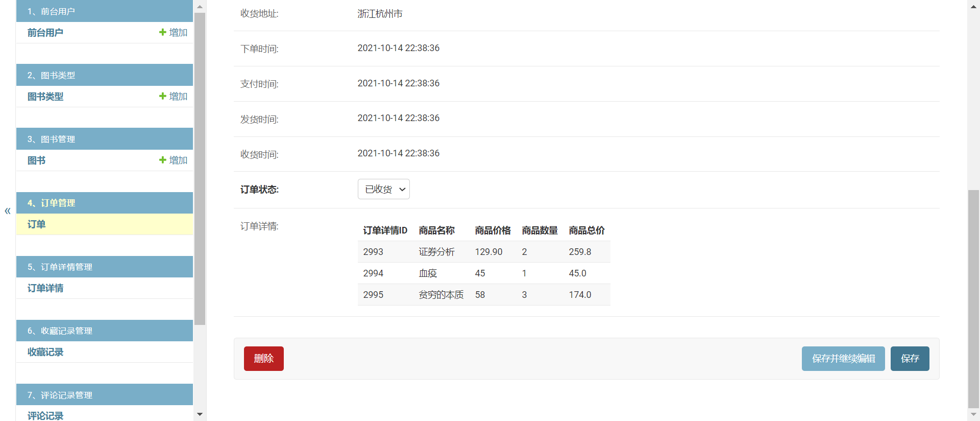Image resolution: width=980 pixels, height=421 pixels.
Task: Click price value 129.90
Action: pyautogui.click(x=489, y=252)
